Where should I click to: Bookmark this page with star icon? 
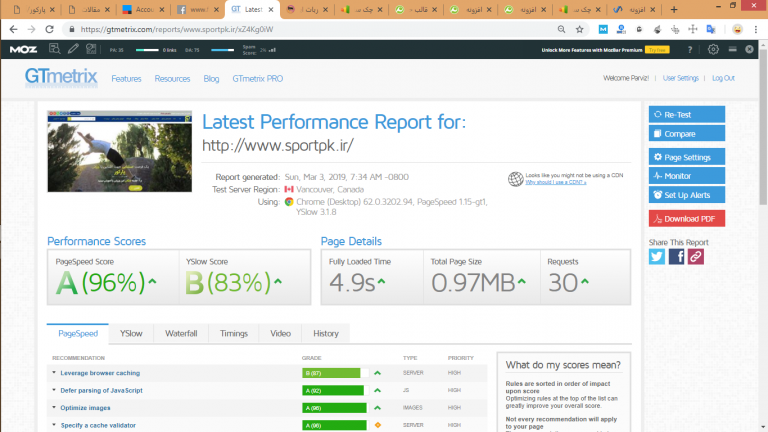(x=579, y=29)
